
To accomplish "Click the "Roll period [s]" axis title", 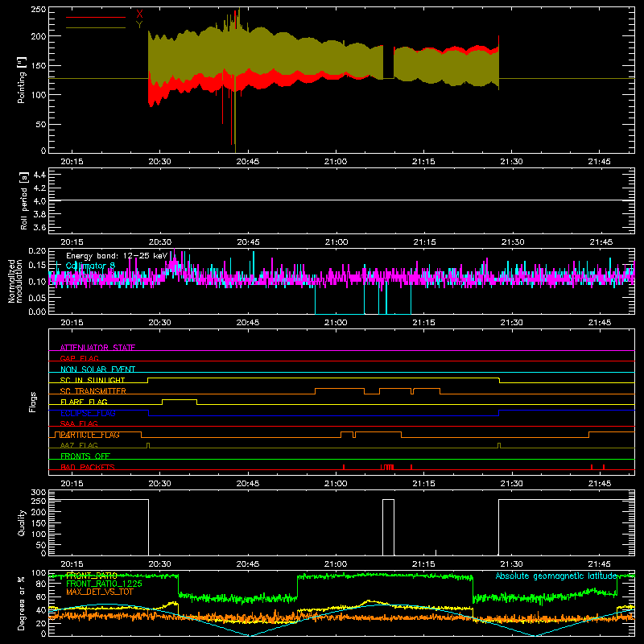I will tap(24, 201).
